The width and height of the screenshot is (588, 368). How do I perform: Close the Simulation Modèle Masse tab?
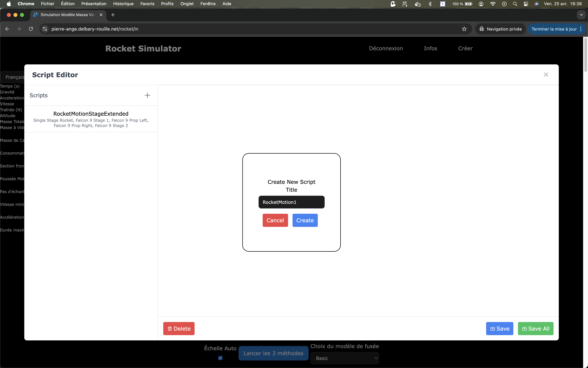pos(101,15)
